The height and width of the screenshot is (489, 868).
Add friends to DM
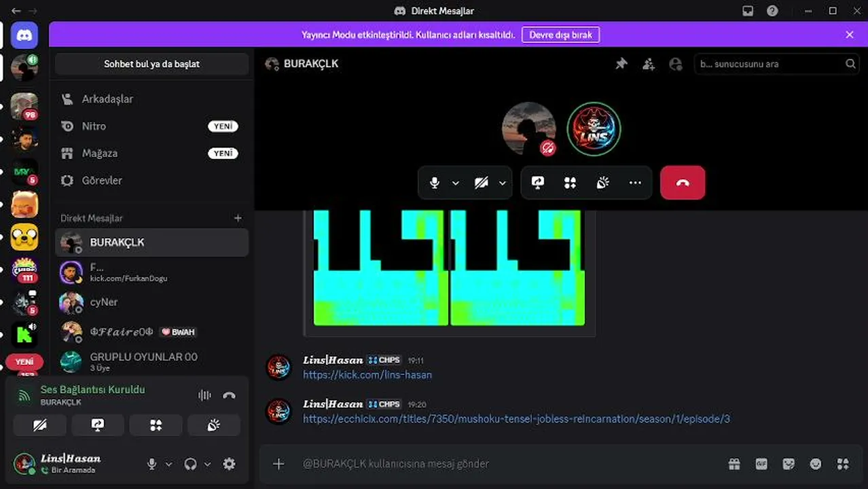649,64
